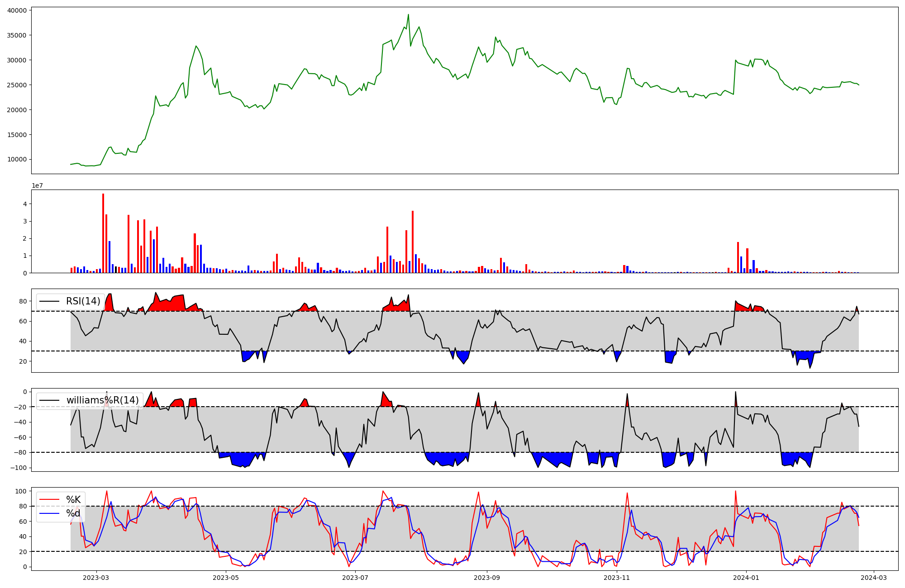Click the 2023-11 x-axis date label
Screen dimensions: 905x588
(617, 578)
